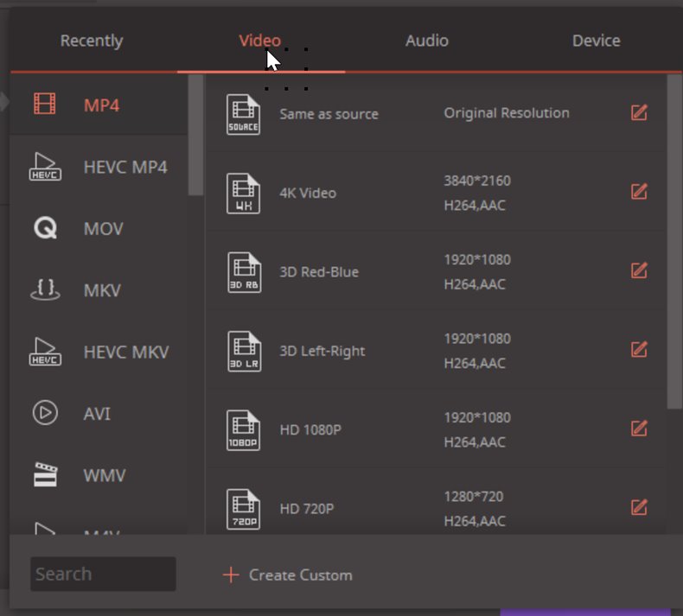Click the MKV braces icon

(x=45, y=289)
